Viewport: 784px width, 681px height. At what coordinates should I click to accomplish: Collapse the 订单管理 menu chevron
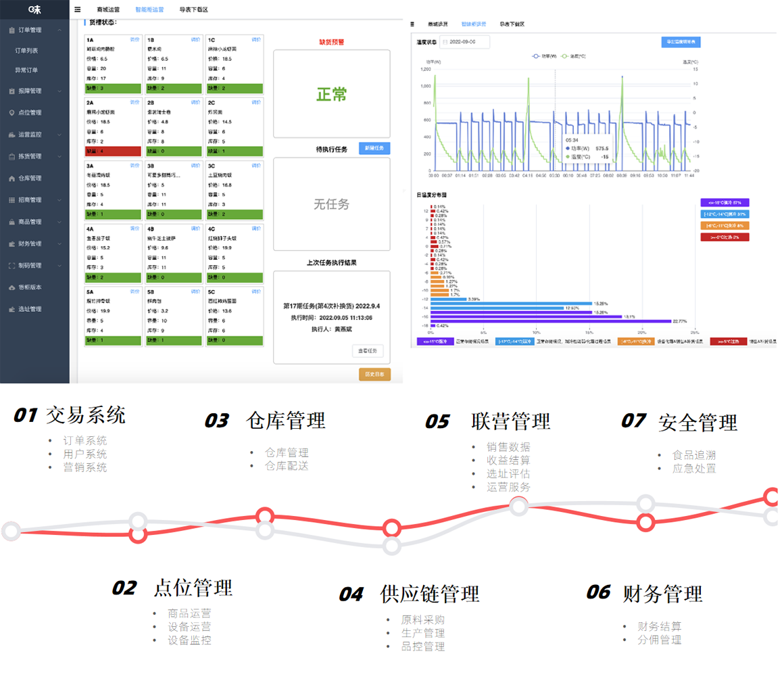click(59, 30)
